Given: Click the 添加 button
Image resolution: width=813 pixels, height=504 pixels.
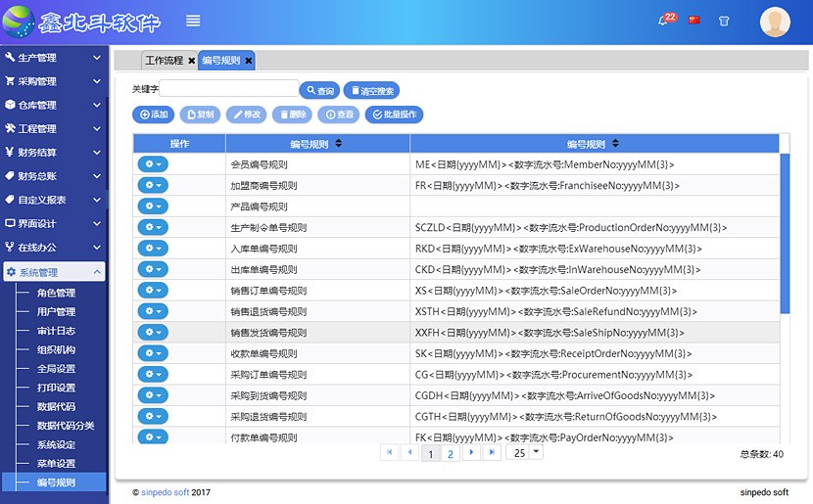Looking at the screenshot, I should (x=154, y=115).
